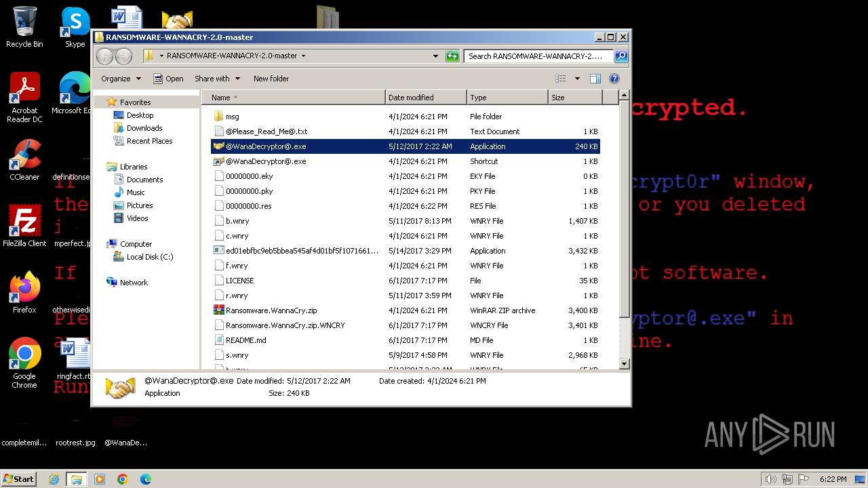Image resolution: width=868 pixels, height=488 pixels.
Task: Select the @Please_Read_Me@.txt file
Action: [406, 131]
